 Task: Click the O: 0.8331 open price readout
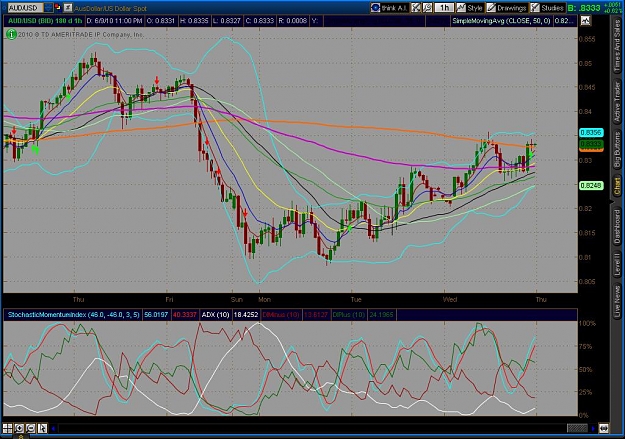(x=161, y=21)
